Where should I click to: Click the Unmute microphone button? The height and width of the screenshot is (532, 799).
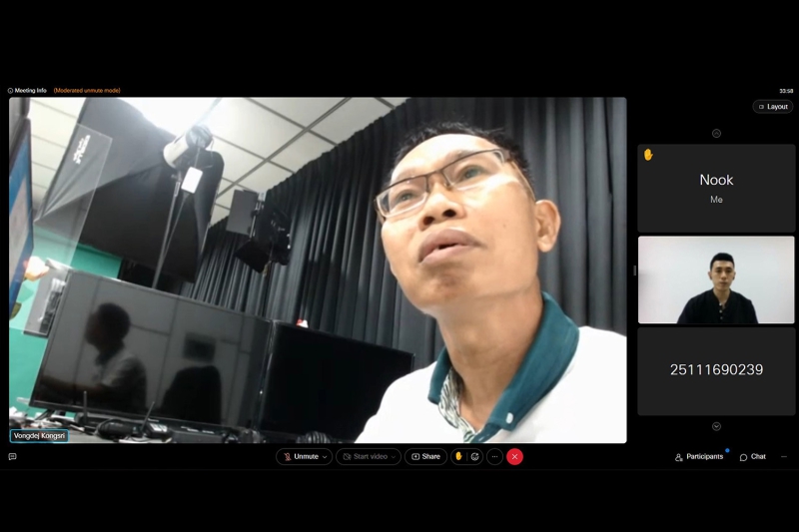click(300, 456)
